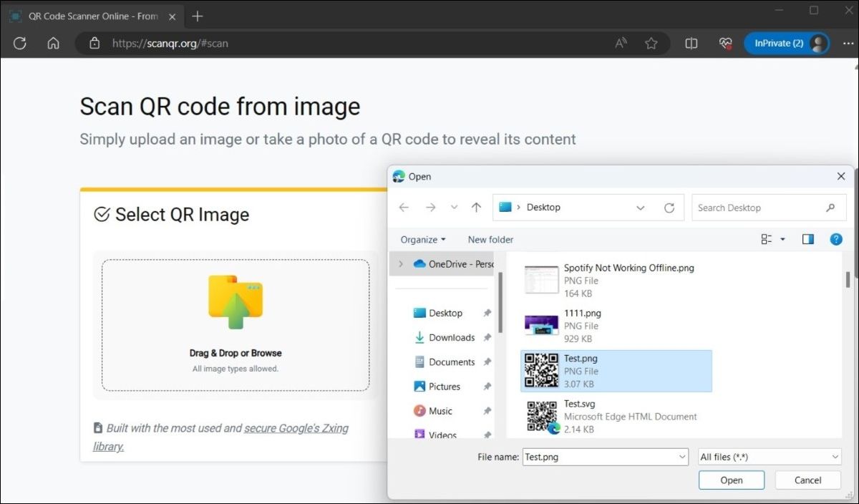
Task: Expand the File name dropdown
Action: coord(681,457)
